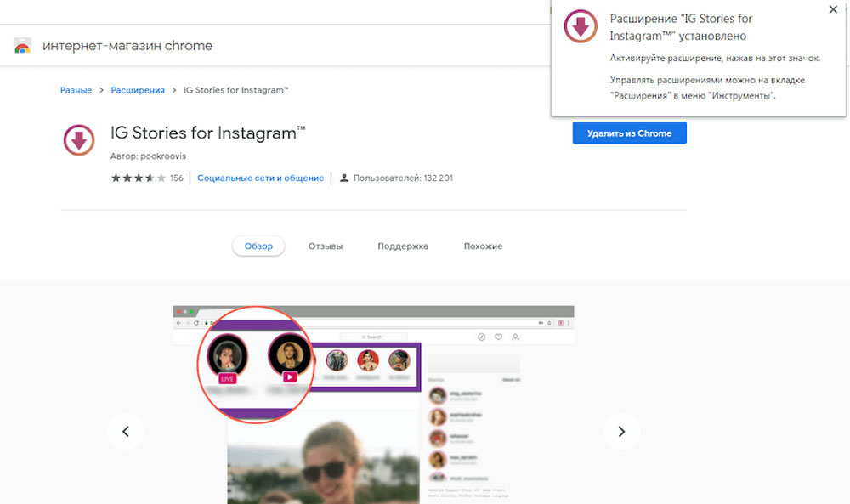850x504 pixels.
Task: Go to the Похожие tab
Action: click(x=483, y=246)
